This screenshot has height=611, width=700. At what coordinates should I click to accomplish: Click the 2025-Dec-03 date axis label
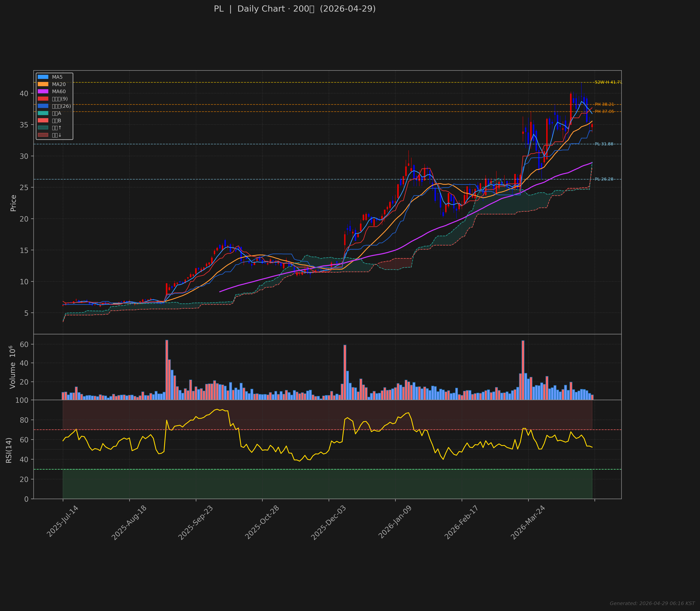coord(328,523)
